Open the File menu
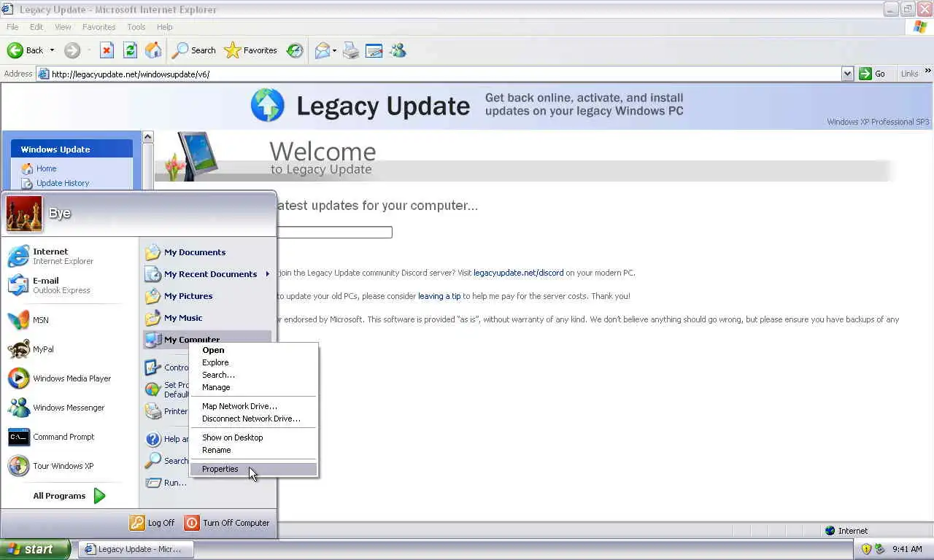 (x=12, y=27)
